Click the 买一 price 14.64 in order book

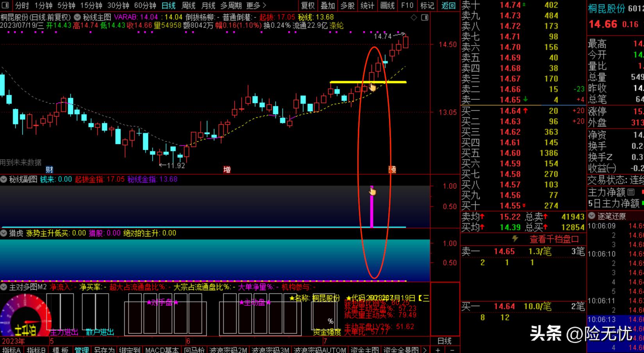click(510, 111)
